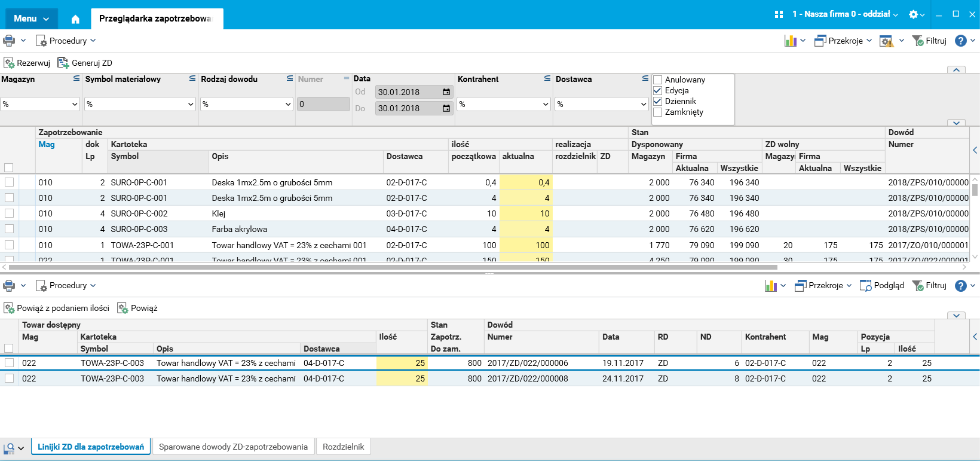The height and width of the screenshot is (461, 980).
Task: Click the Powiąż z podaniem ilości button
Action: (57, 309)
